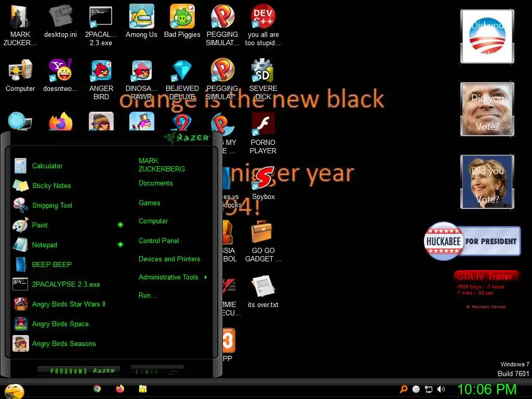The height and width of the screenshot is (399, 532).
Task: Open the MARK ZUCKER... folder desktop icon
Action: point(20,25)
